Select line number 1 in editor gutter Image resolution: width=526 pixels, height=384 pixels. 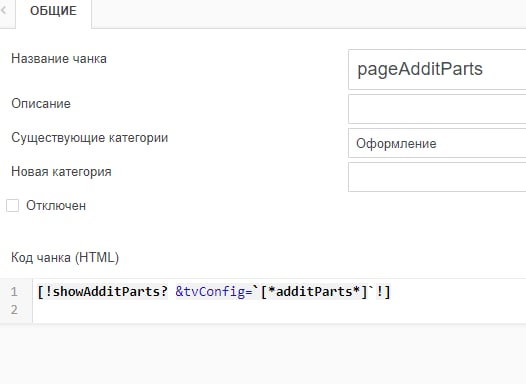(14, 291)
